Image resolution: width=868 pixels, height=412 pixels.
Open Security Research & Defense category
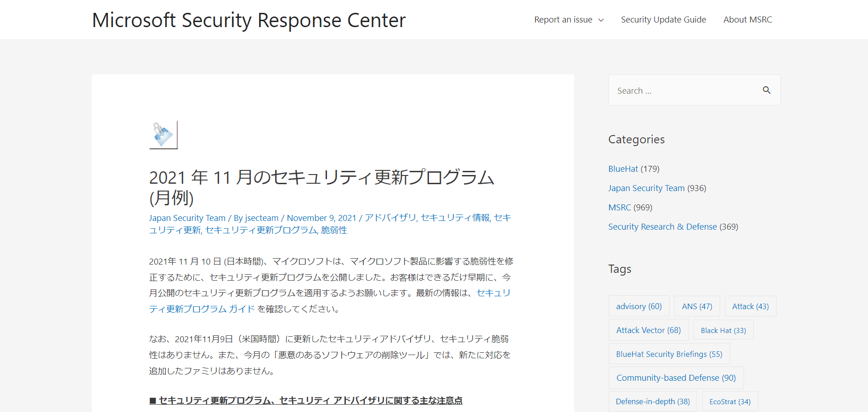(x=662, y=227)
